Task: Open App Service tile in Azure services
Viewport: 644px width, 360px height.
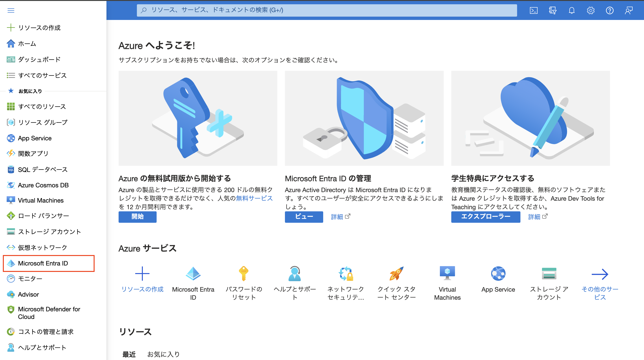Action: (498, 279)
